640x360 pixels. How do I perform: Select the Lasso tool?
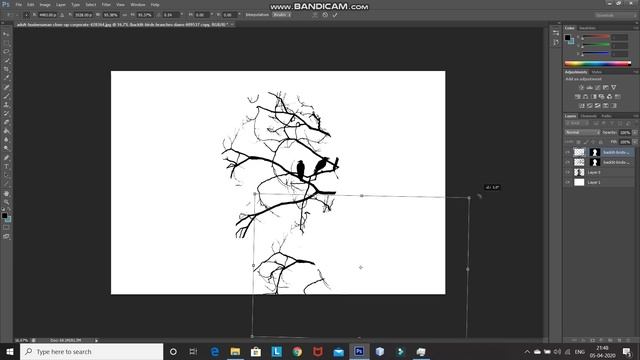6,51
